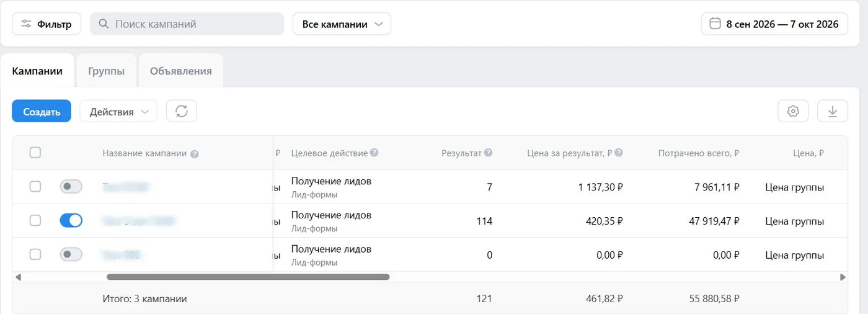Click the filter sliders icon in Фильтр button
868x314 pixels.
(x=26, y=24)
